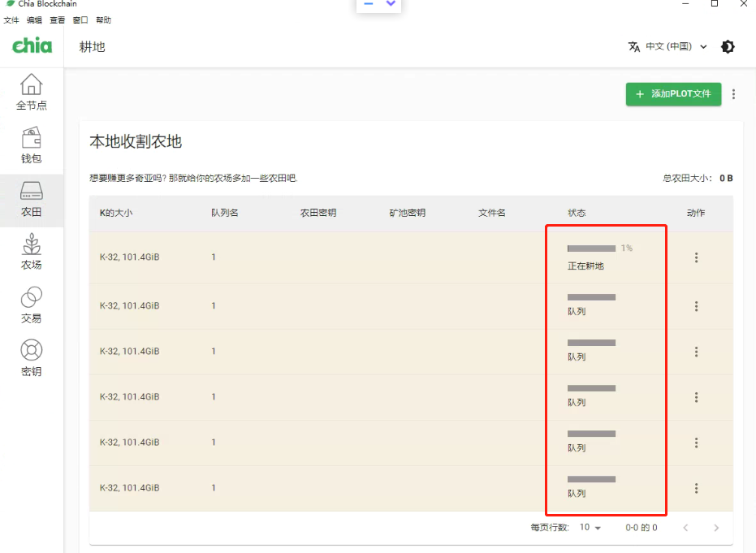Open rows per page dropdown showing 10
The height and width of the screenshot is (553, 756).
590,528
